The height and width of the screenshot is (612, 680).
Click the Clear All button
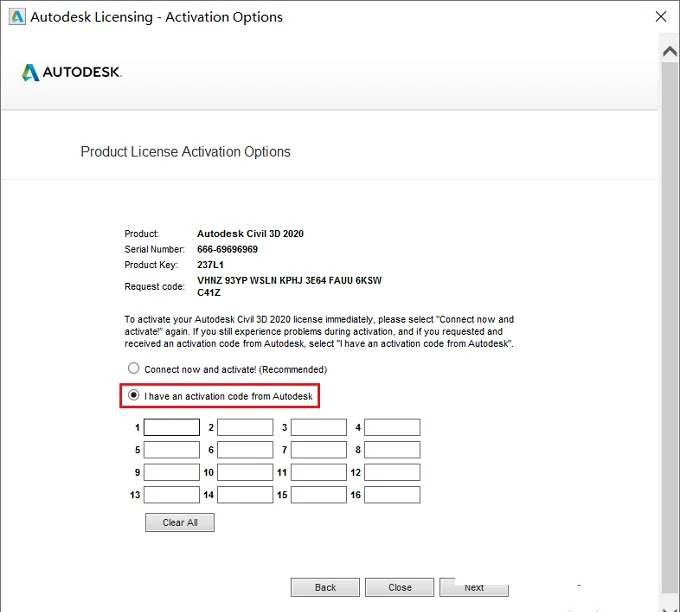pyautogui.click(x=180, y=523)
